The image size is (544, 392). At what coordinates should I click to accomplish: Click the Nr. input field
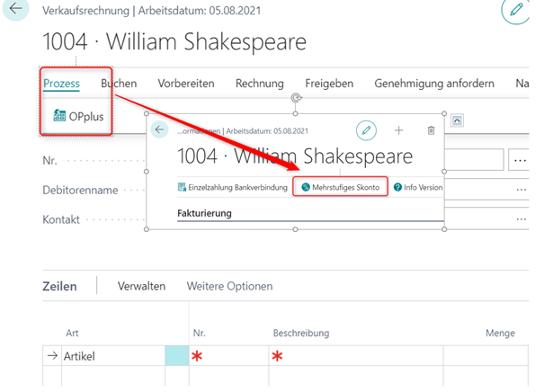pos(474,160)
